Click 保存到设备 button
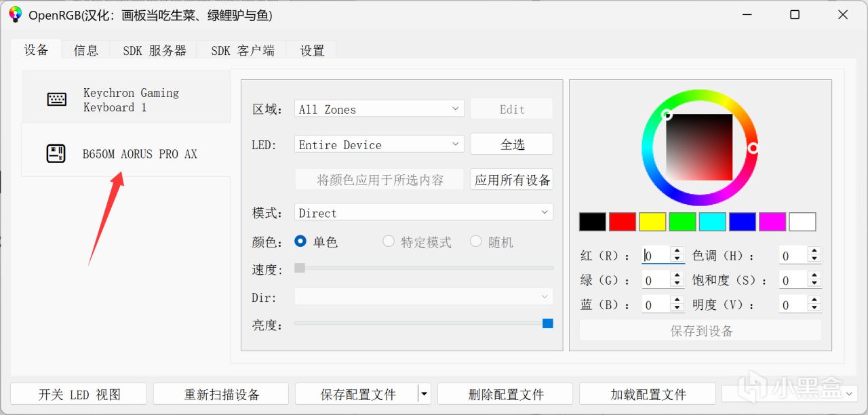868x415 pixels. point(701,330)
